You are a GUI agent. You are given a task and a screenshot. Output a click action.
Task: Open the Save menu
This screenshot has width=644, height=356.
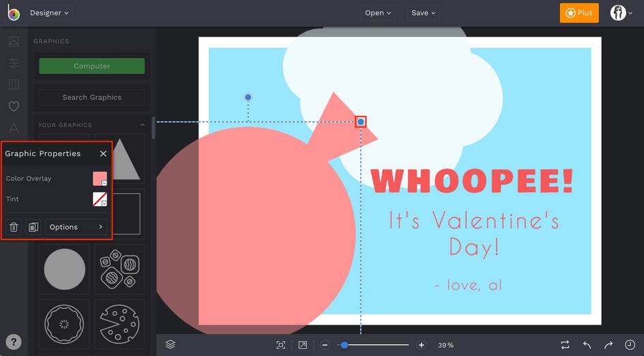click(423, 13)
